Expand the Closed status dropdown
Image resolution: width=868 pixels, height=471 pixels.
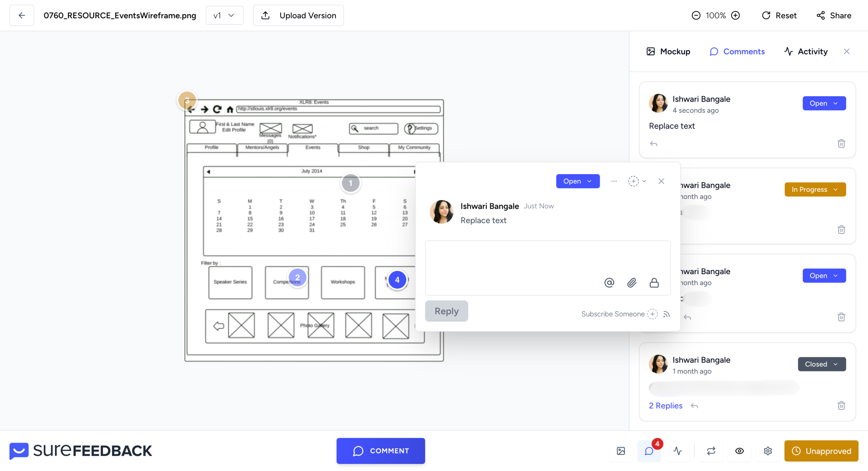pyautogui.click(x=821, y=364)
